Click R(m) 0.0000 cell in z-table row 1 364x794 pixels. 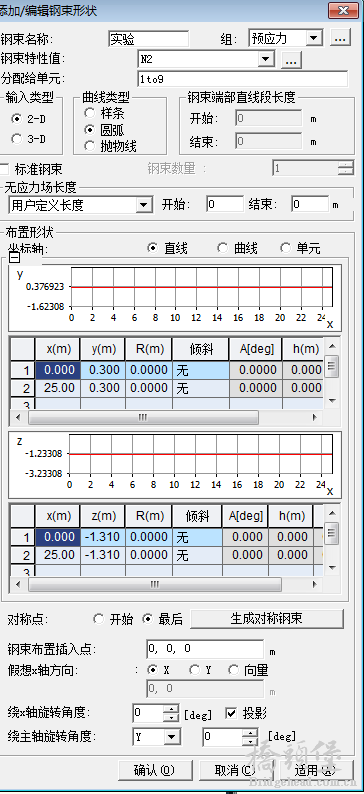[x=149, y=537]
